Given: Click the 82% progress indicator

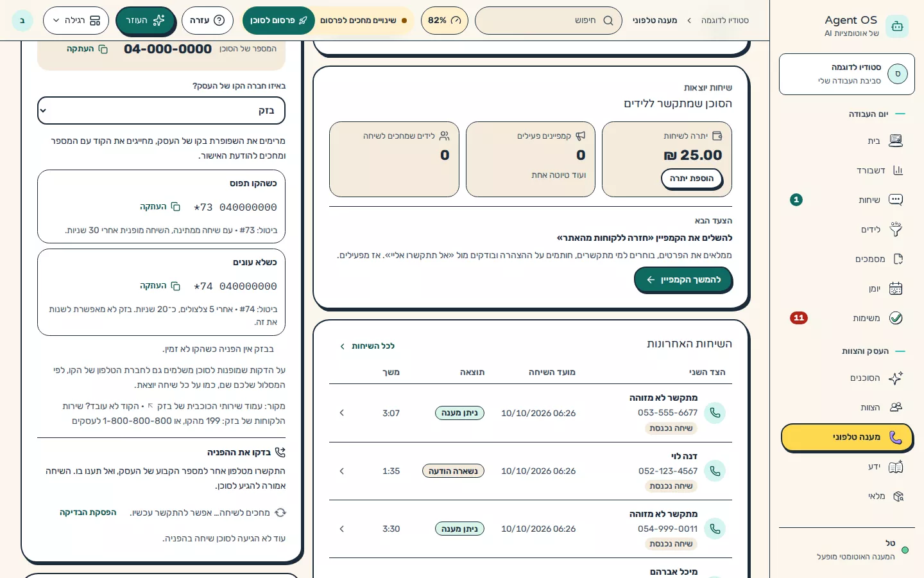Looking at the screenshot, I should pos(445,21).
